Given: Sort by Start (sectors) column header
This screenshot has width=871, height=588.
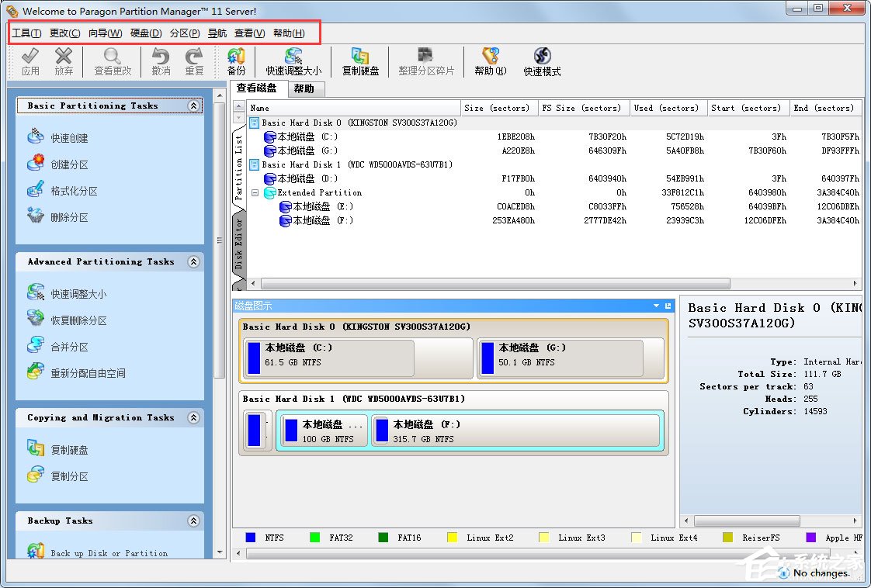Looking at the screenshot, I should pos(748,108).
